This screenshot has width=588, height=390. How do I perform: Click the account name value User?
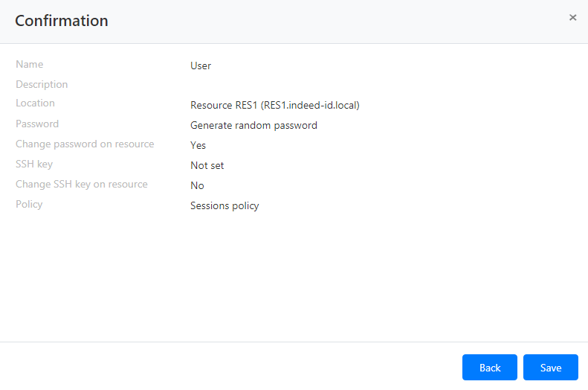click(x=201, y=65)
